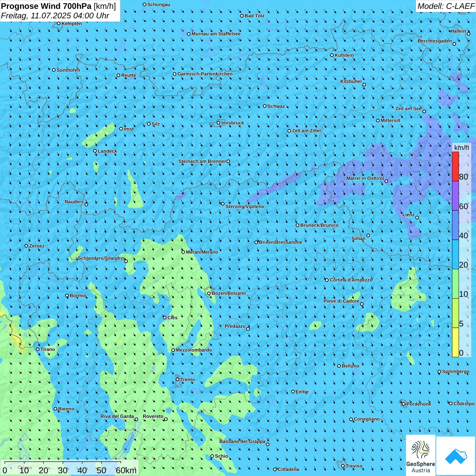Click the 'Belluno' label

(x=351, y=366)
